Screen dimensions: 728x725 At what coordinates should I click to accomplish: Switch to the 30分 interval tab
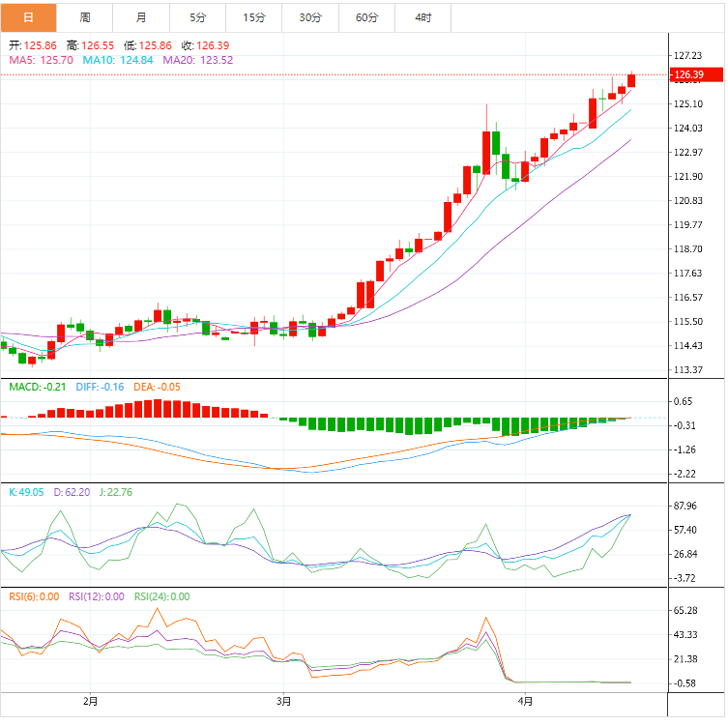[311, 17]
